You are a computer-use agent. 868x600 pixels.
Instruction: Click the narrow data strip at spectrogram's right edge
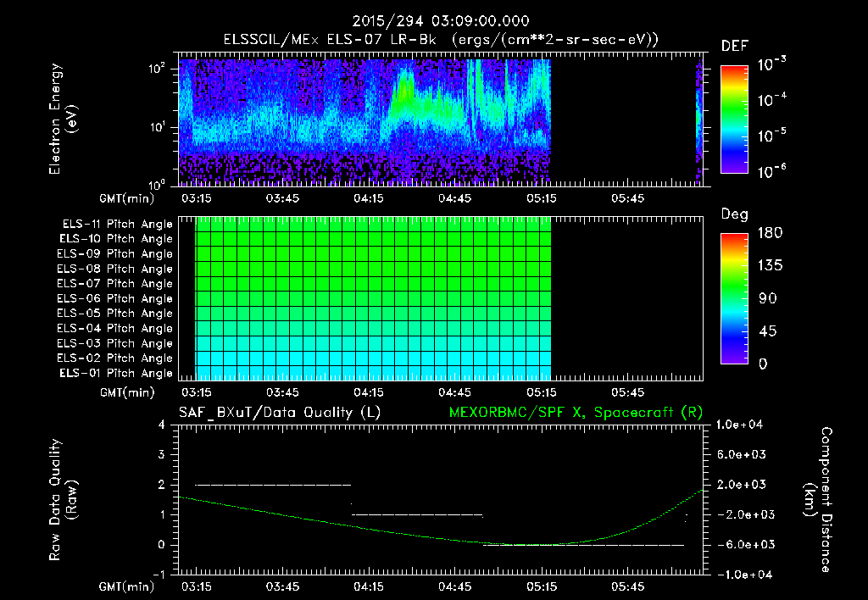coord(698,122)
